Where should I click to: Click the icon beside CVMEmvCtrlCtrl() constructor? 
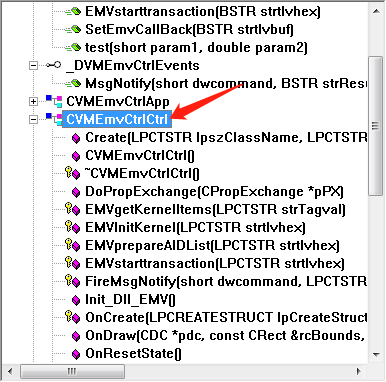click(x=76, y=156)
